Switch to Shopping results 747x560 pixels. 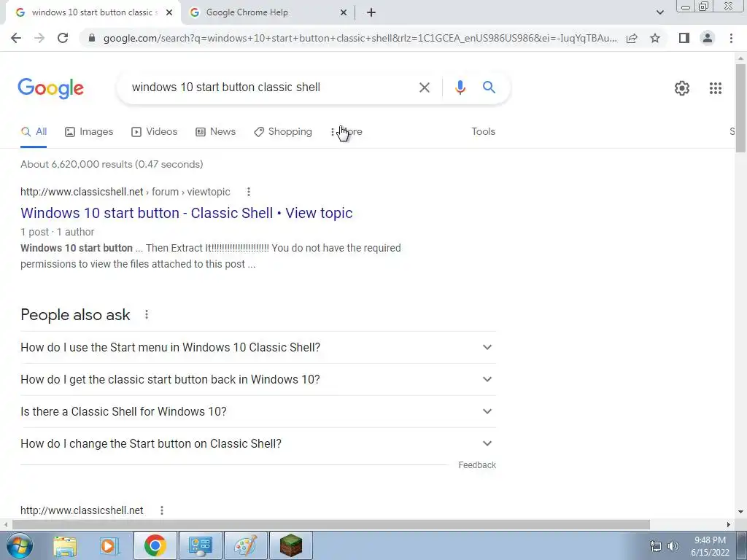click(283, 132)
